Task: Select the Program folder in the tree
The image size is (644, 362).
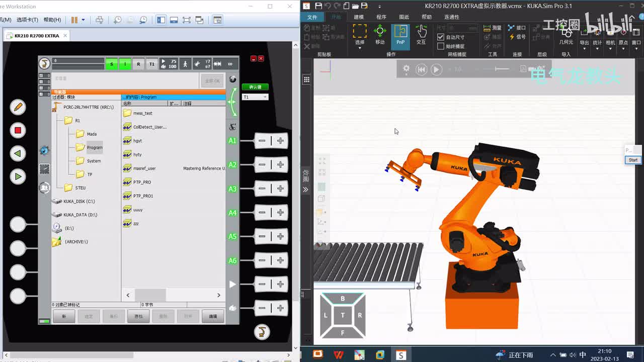Action: click(95, 147)
